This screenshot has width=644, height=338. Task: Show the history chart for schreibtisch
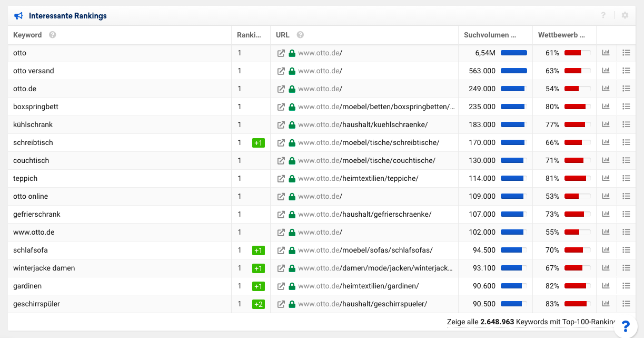(x=606, y=142)
